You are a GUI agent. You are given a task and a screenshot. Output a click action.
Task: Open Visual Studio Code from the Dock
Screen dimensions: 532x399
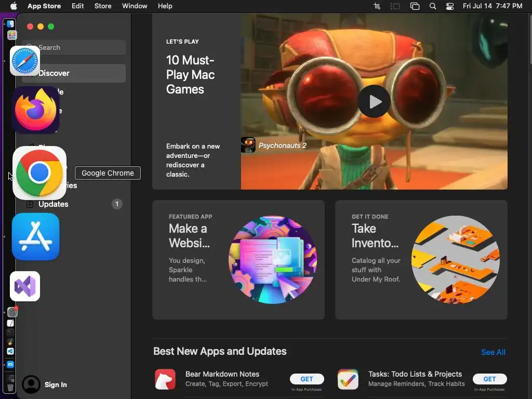click(10, 351)
